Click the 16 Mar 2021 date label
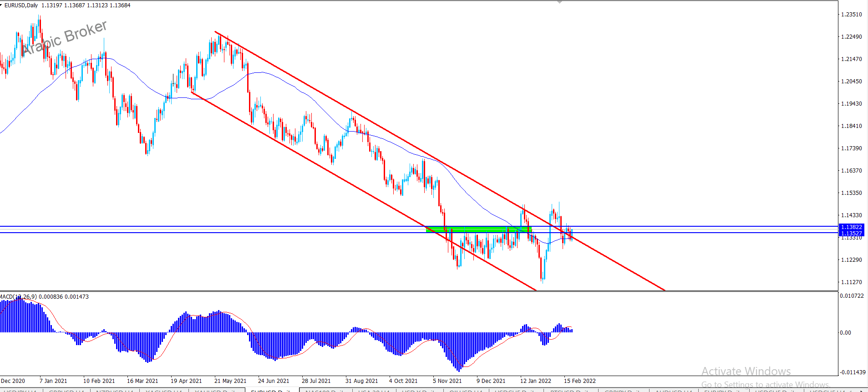 click(x=142, y=381)
